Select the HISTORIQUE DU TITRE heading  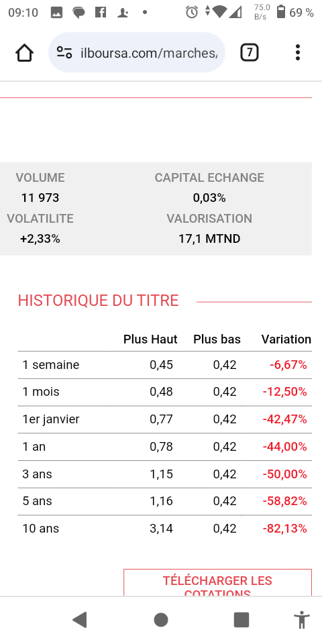pos(98,301)
